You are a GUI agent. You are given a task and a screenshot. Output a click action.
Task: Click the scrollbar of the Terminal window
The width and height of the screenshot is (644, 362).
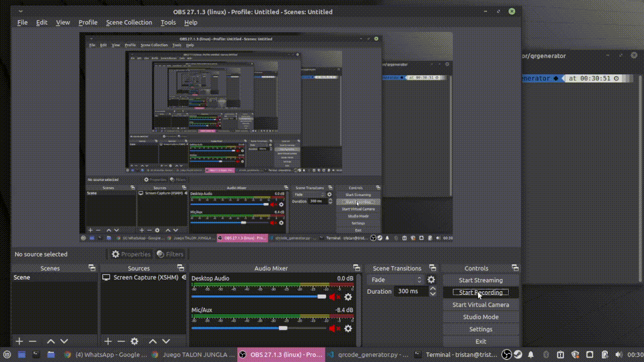tap(640, 178)
